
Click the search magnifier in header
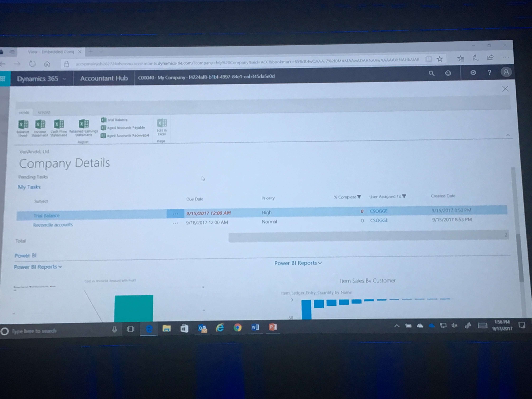[x=431, y=73]
